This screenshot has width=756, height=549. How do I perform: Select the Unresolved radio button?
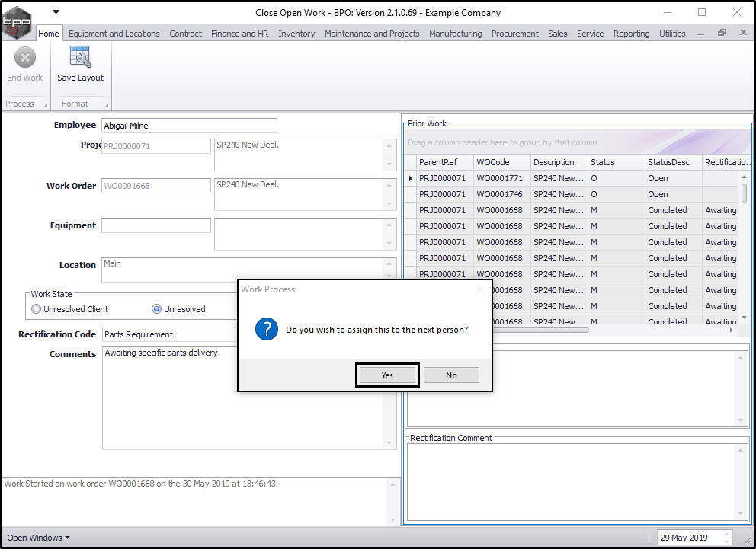pos(156,309)
